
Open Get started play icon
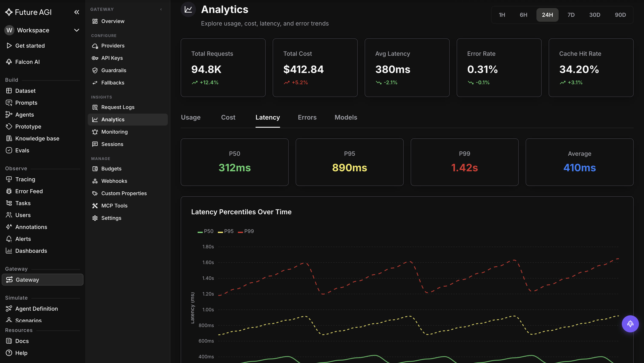click(x=9, y=46)
